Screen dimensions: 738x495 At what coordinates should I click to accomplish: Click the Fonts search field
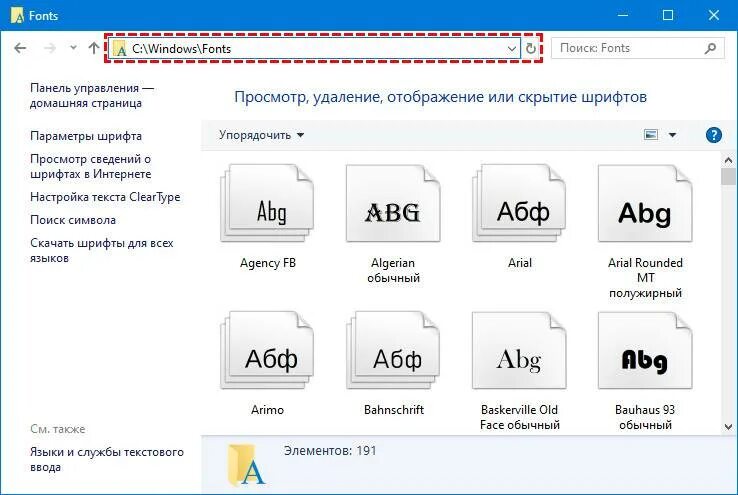click(637, 48)
